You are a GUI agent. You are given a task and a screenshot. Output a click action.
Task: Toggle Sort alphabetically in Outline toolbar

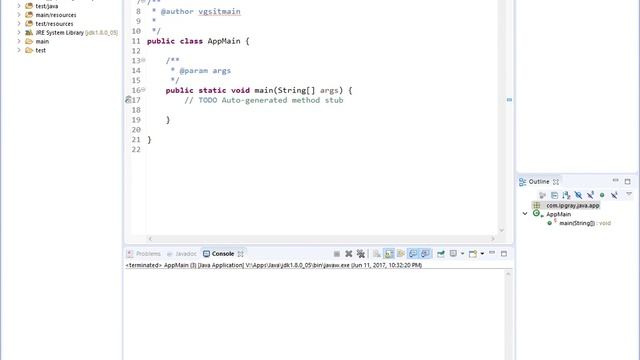point(566,195)
